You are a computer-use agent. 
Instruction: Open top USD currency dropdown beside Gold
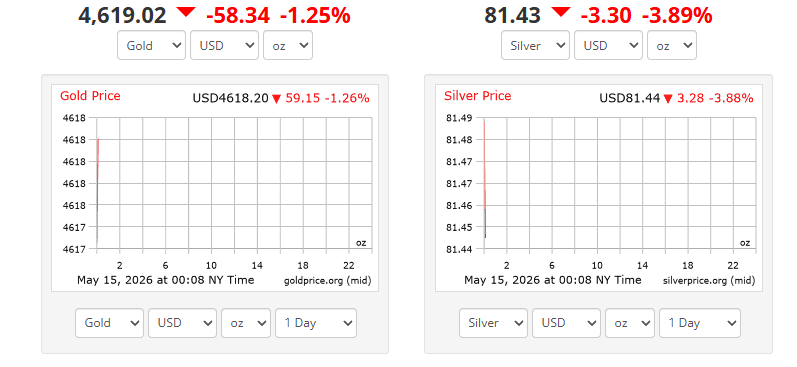tap(225, 45)
